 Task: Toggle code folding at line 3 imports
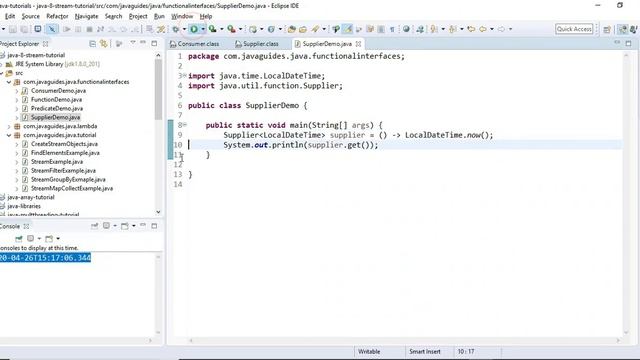[184, 76]
